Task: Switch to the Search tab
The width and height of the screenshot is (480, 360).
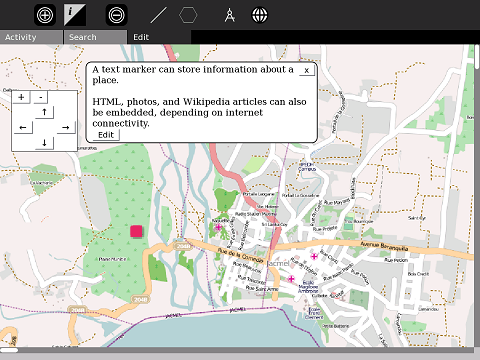Action: click(x=95, y=37)
